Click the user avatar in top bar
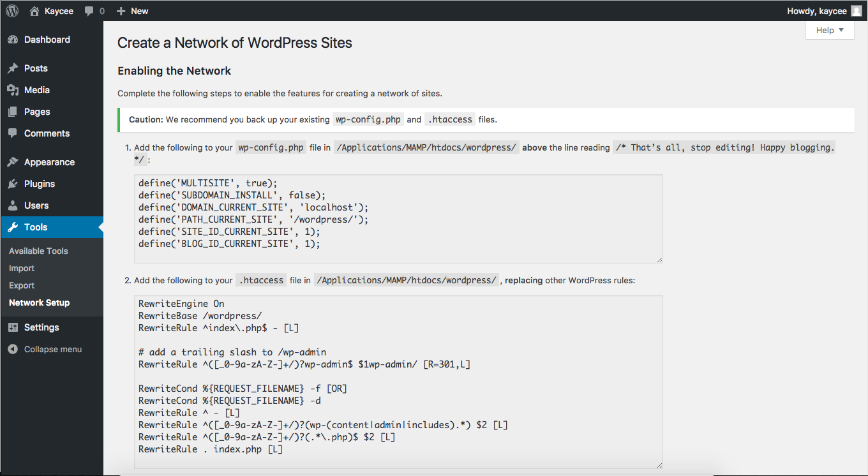The image size is (868, 476). click(856, 11)
